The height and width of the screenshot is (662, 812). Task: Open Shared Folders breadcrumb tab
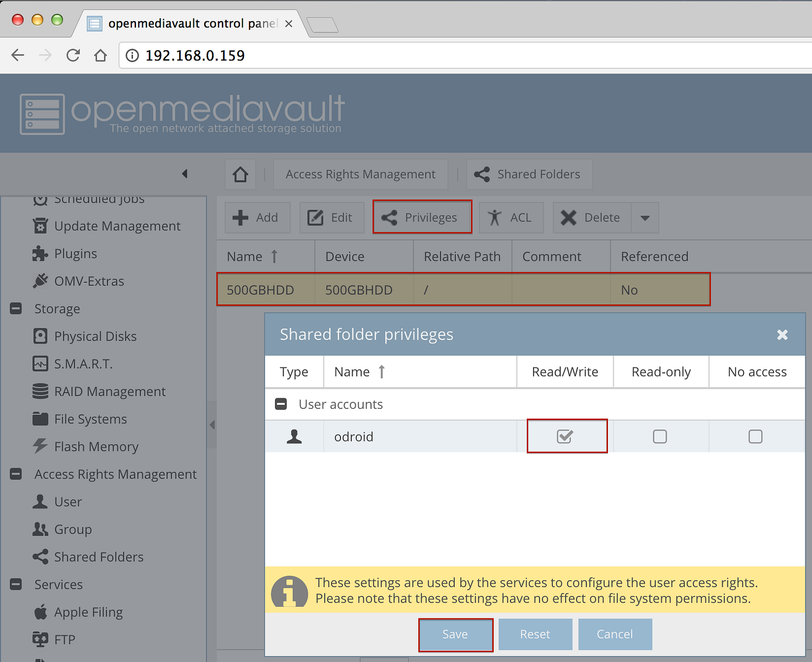[x=529, y=175]
